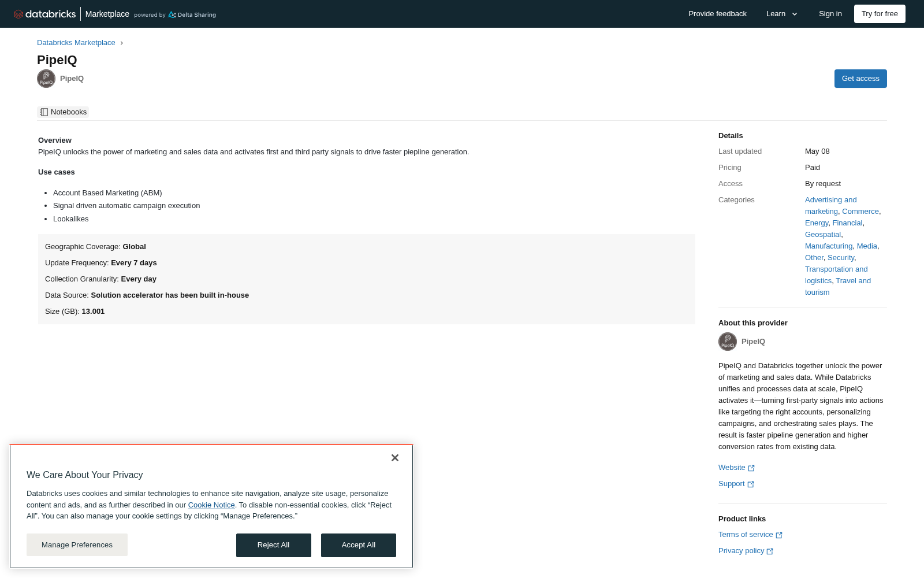Click the 'Every day' granularity value
This screenshot has height=578, width=924.
pyautogui.click(x=139, y=279)
